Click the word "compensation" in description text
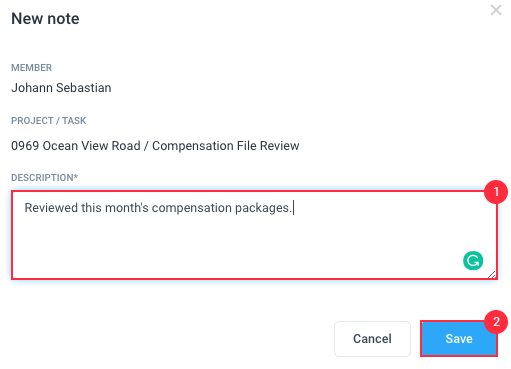The height and width of the screenshot is (369, 511). (192, 208)
